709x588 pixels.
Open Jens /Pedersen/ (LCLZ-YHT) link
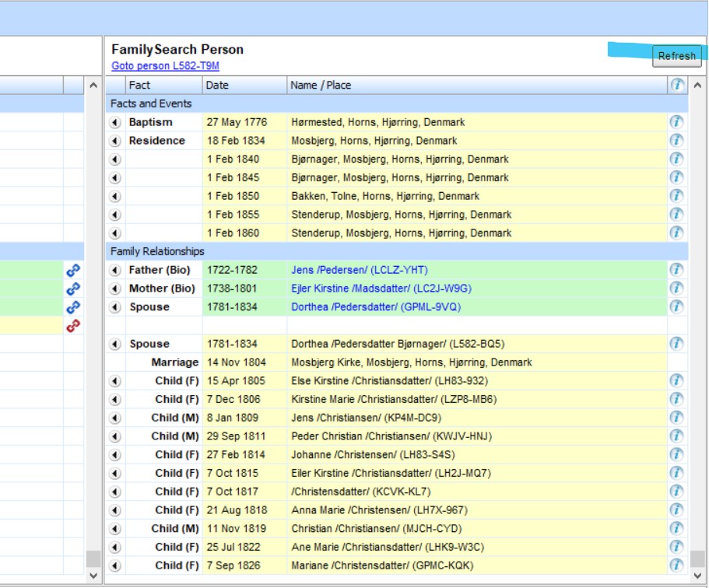point(360,270)
